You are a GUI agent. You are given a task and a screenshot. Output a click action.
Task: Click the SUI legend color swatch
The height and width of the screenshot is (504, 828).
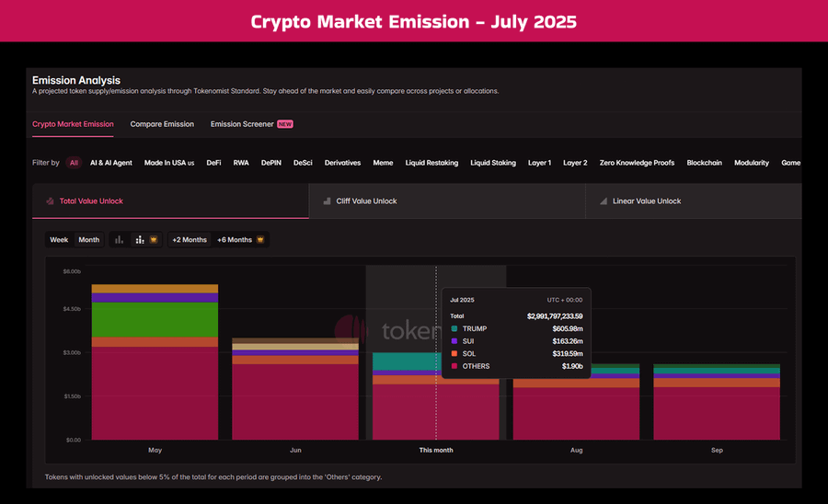[454, 341]
